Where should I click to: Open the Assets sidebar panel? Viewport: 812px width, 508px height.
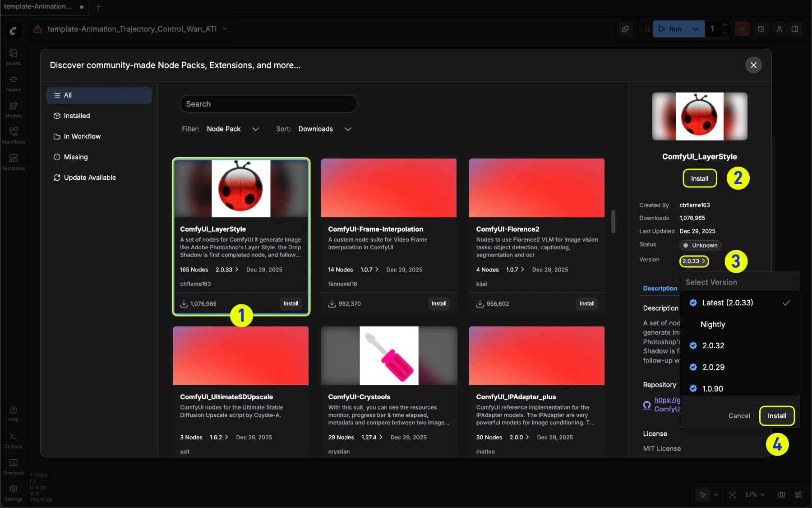coord(13,57)
